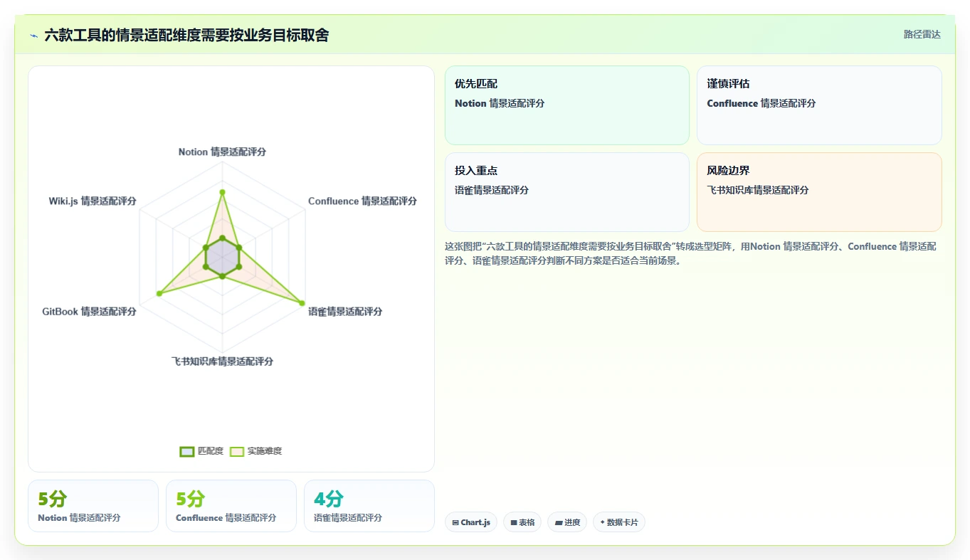The height and width of the screenshot is (560, 970).
Task: Click the radar axis label 飞书知识库情景适配评分
Action: pyautogui.click(x=222, y=361)
